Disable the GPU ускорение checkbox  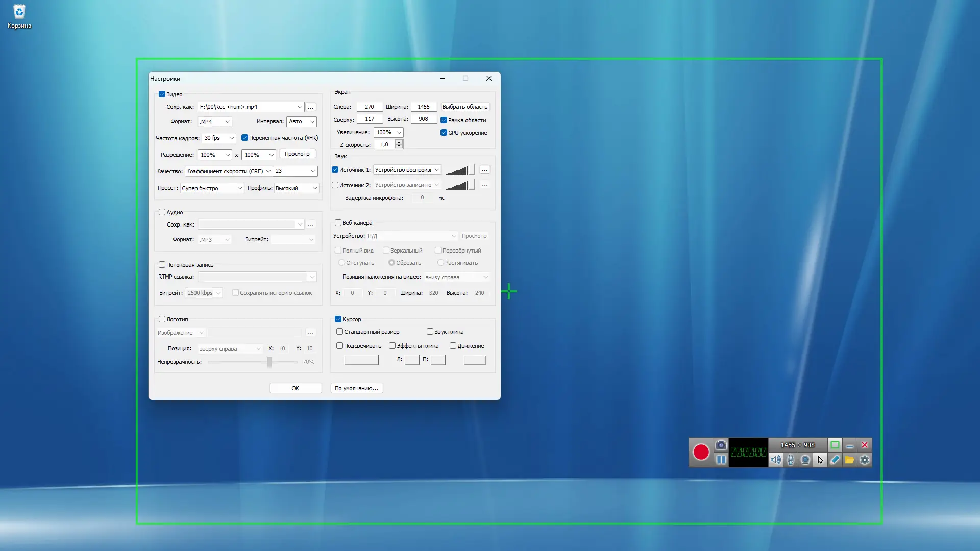(444, 133)
